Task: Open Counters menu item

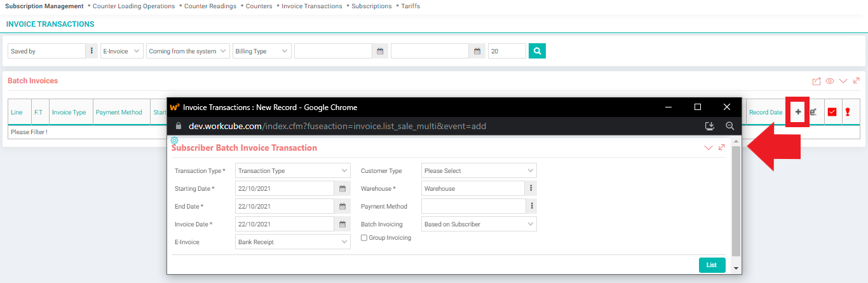Action: pos(259,6)
